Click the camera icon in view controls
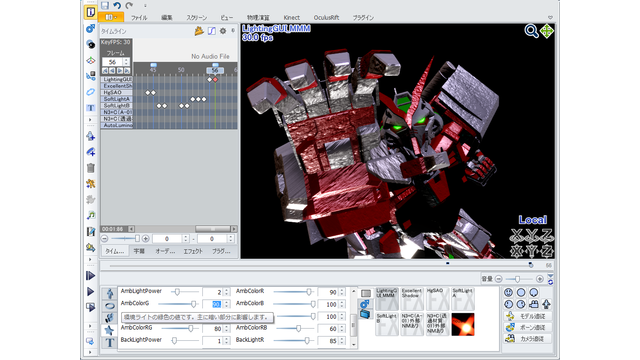The image size is (640, 360). click(x=533, y=304)
